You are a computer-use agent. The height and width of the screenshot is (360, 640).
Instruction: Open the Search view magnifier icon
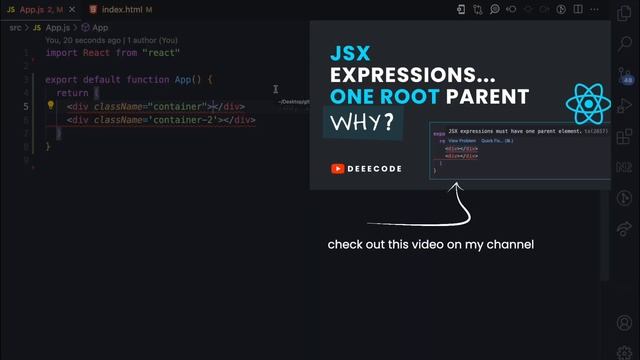(624, 44)
